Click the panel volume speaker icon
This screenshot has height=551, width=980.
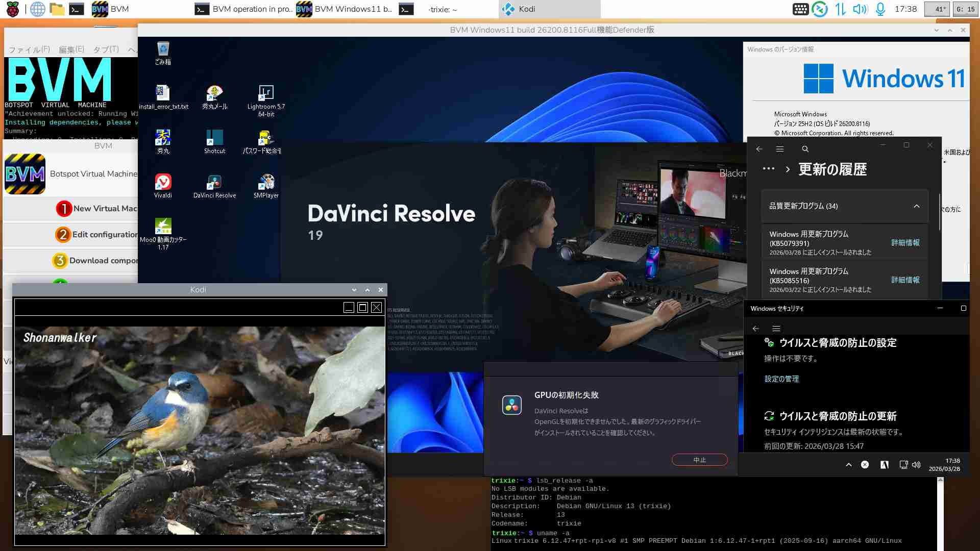point(860,9)
